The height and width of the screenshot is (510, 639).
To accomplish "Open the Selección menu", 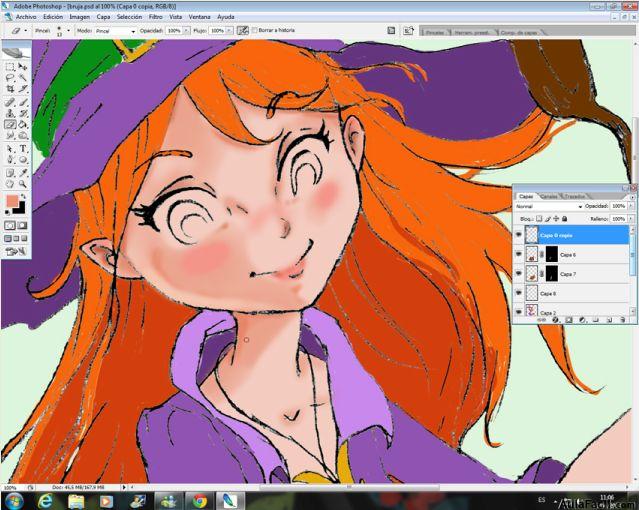I will (129, 17).
